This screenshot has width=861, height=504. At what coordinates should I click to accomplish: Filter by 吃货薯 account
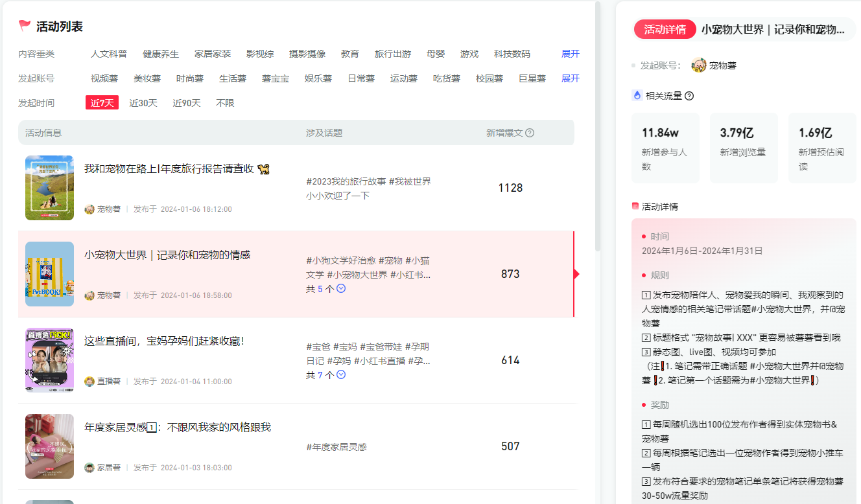point(447,78)
